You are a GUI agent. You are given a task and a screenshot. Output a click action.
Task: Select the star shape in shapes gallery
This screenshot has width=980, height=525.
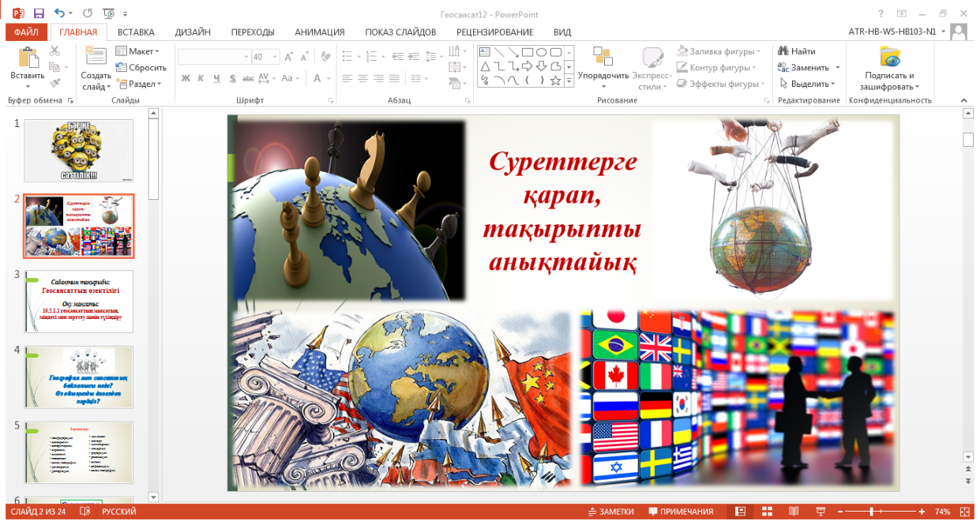[555, 81]
